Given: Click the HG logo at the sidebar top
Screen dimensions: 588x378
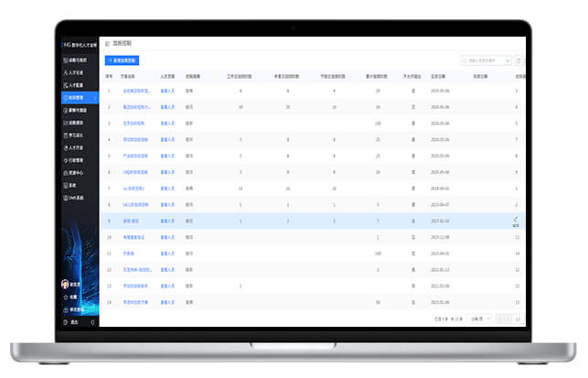Looking at the screenshot, I should tap(64, 43).
